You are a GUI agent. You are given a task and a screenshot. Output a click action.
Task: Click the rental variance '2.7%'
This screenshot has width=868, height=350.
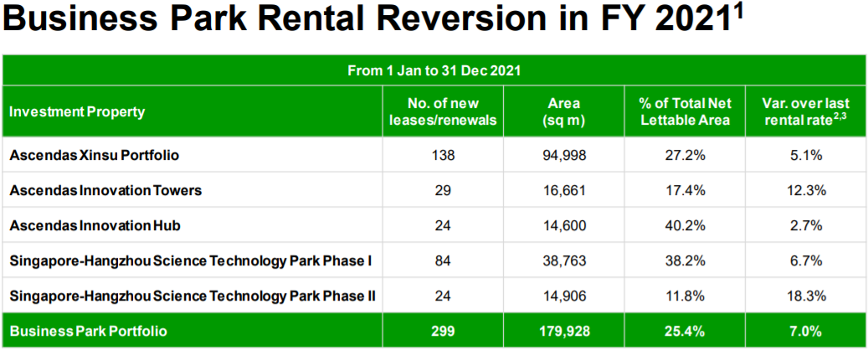806,226
